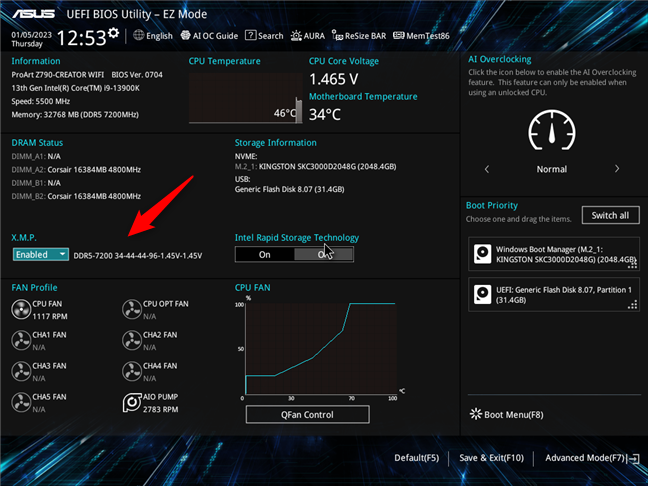Click the ASUS logo
Image resolution: width=648 pixels, height=486 pixels.
(33, 14)
